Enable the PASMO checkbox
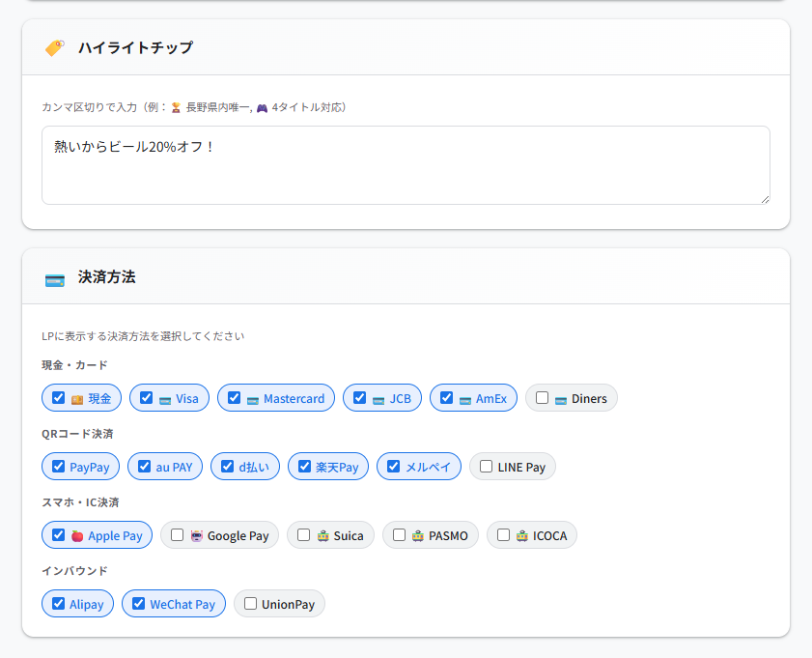812x658 pixels. 399,534
